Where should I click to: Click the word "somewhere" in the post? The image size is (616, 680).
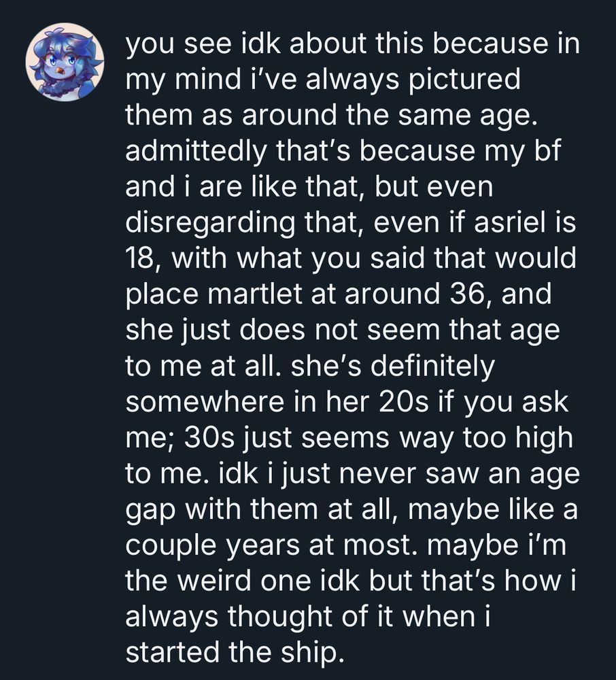[206, 402]
